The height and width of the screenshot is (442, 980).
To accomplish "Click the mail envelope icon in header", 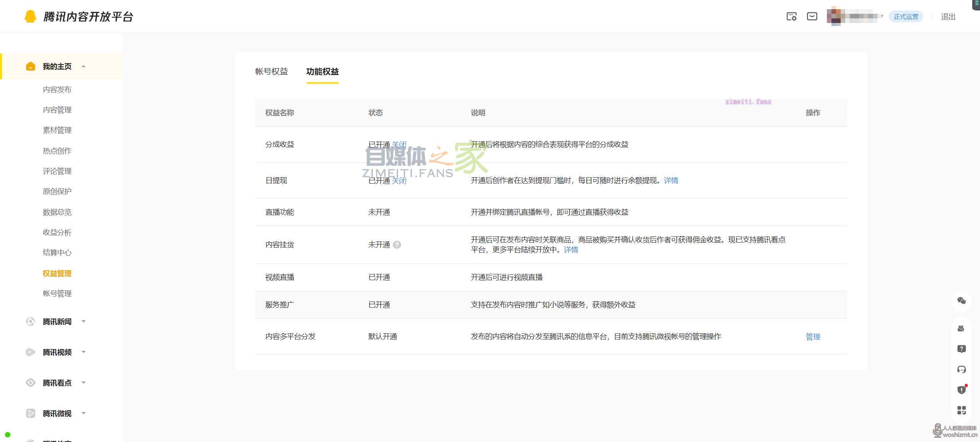I will coord(812,16).
